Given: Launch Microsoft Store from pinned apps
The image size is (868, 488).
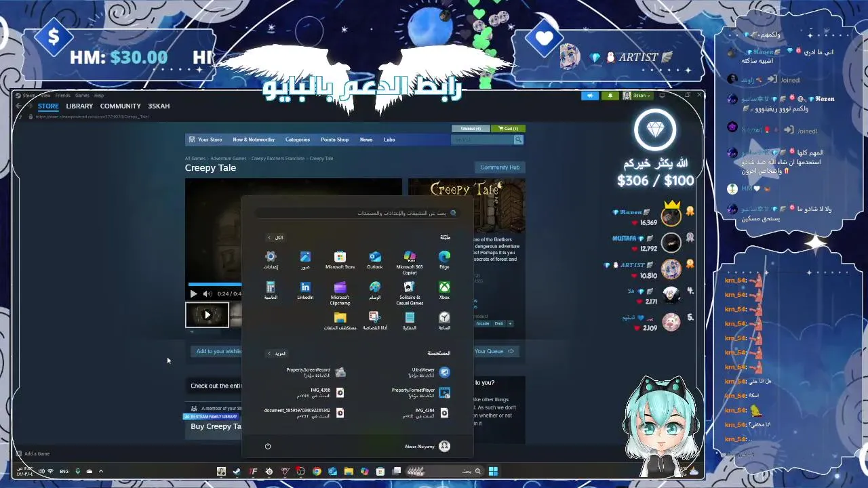Looking at the screenshot, I should 340,260.
